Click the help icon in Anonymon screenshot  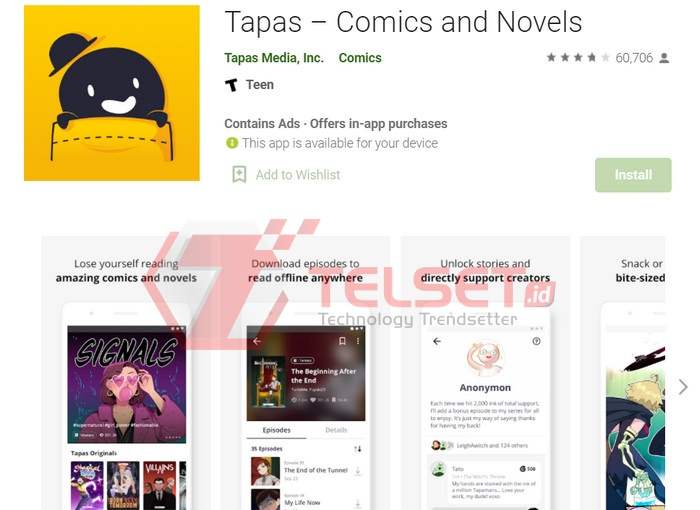(536, 341)
